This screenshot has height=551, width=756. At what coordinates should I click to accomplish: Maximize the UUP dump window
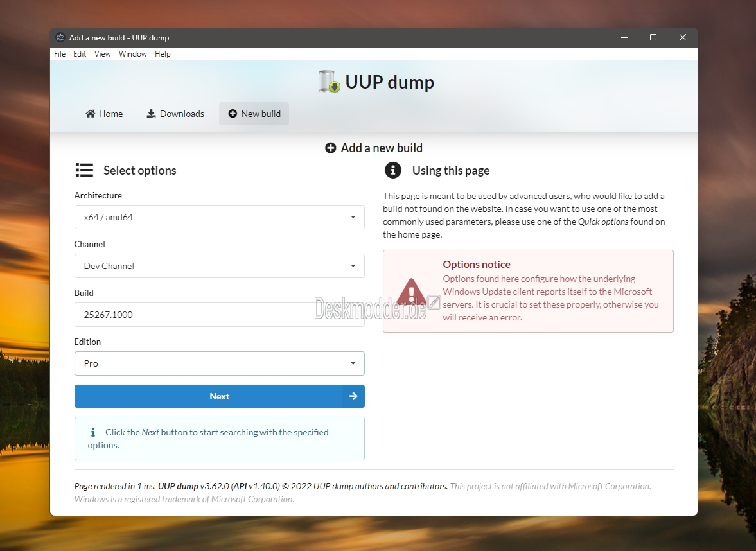tap(653, 38)
